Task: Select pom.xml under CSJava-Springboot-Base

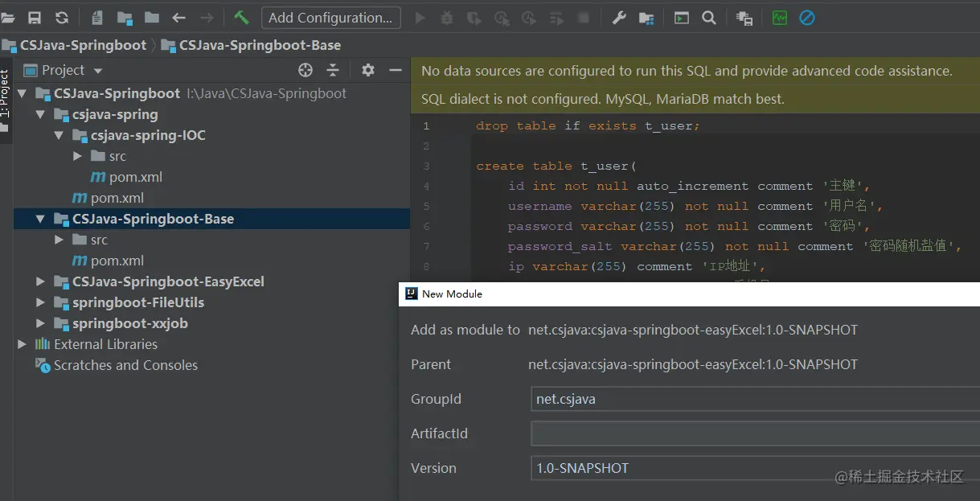Action: tap(117, 261)
